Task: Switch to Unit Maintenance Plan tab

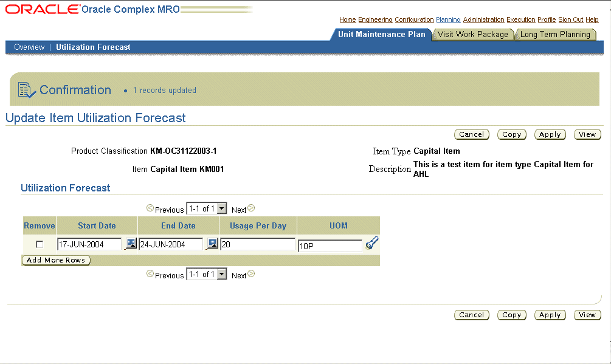Action: pyautogui.click(x=381, y=34)
